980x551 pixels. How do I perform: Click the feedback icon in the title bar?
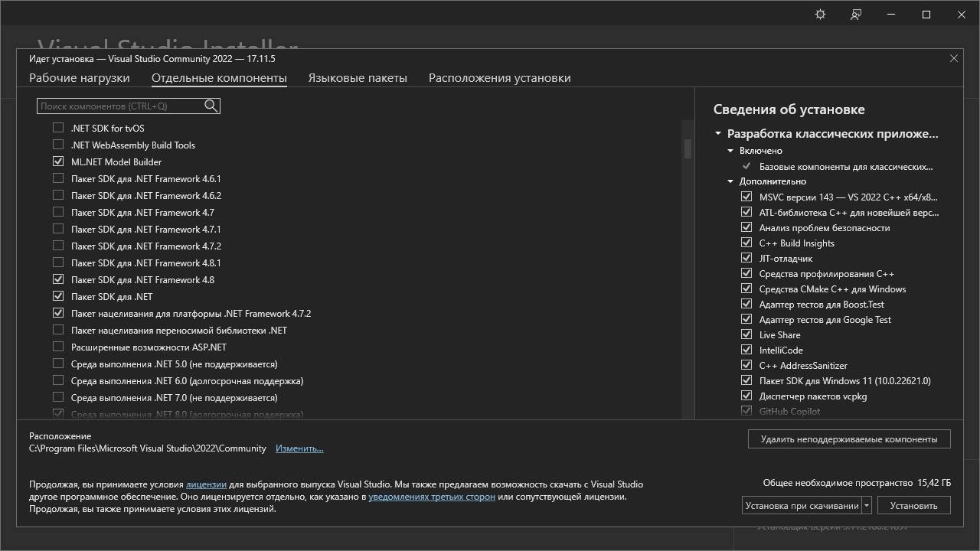[x=856, y=15]
